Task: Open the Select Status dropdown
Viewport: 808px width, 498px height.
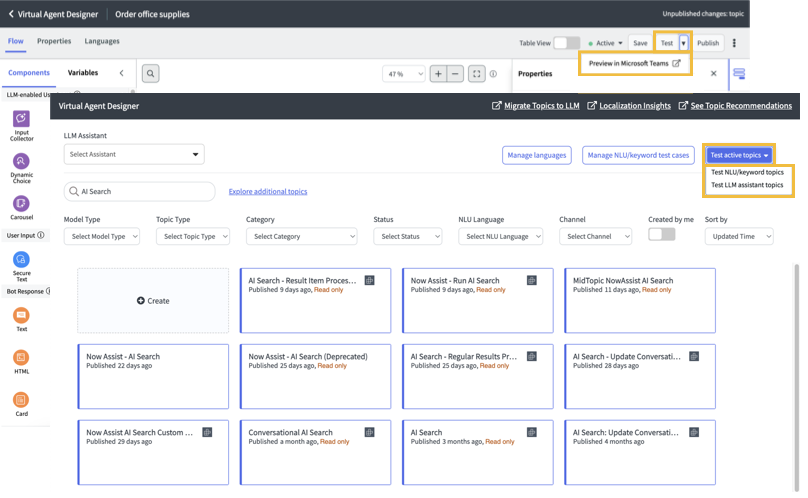Action: click(408, 236)
